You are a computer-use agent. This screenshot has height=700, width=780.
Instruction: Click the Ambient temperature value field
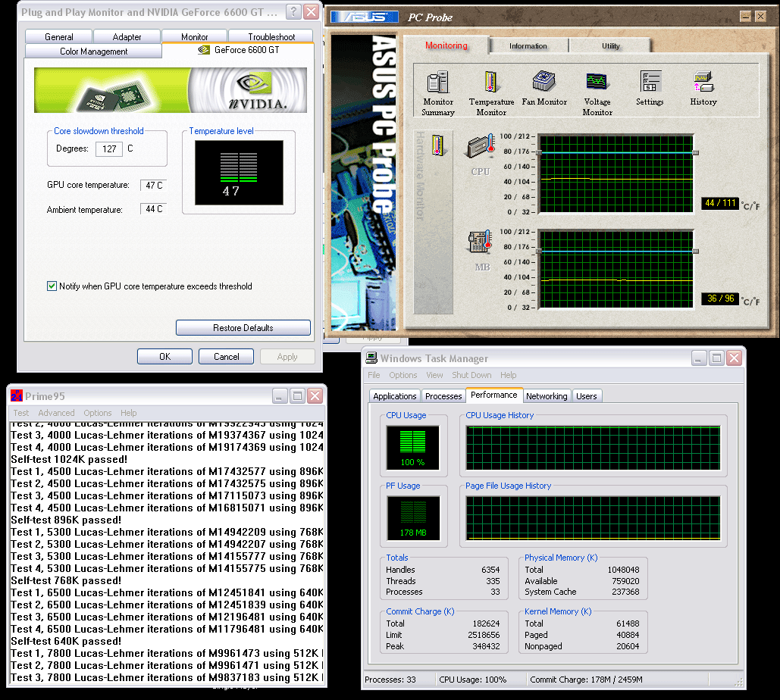(x=153, y=209)
